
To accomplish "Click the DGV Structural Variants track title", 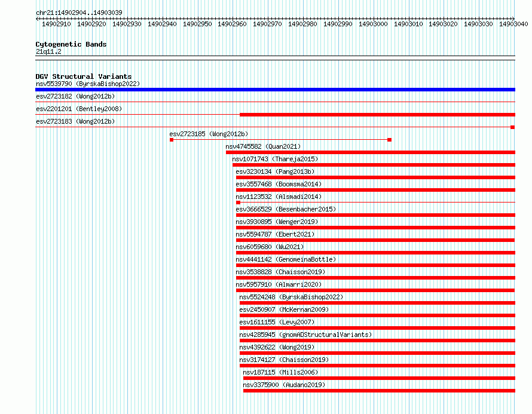I will 84,76.
